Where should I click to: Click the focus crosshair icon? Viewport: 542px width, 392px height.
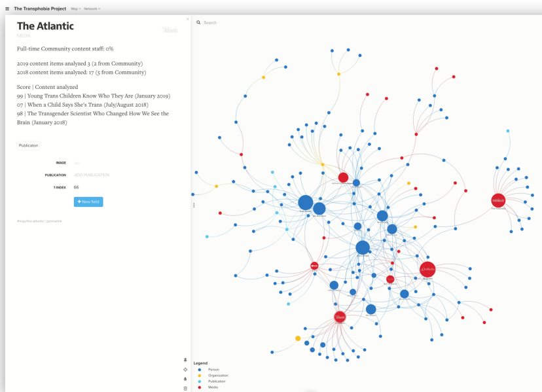tap(185, 370)
